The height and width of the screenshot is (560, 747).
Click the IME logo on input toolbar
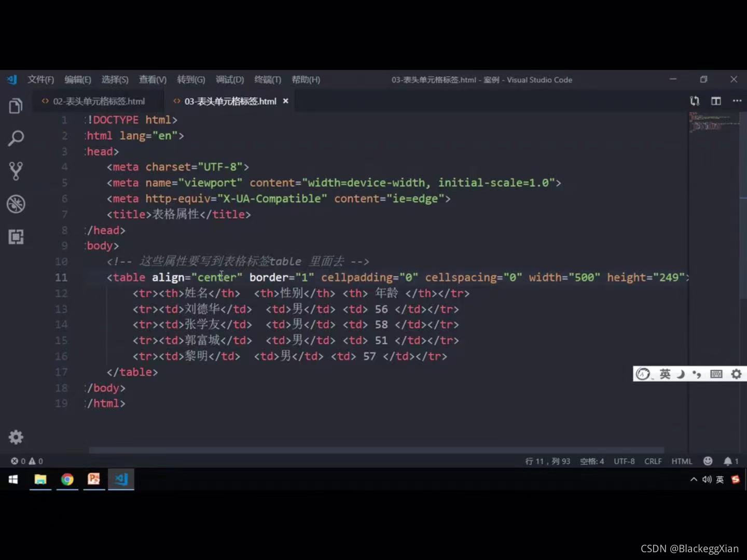pos(643,374)
